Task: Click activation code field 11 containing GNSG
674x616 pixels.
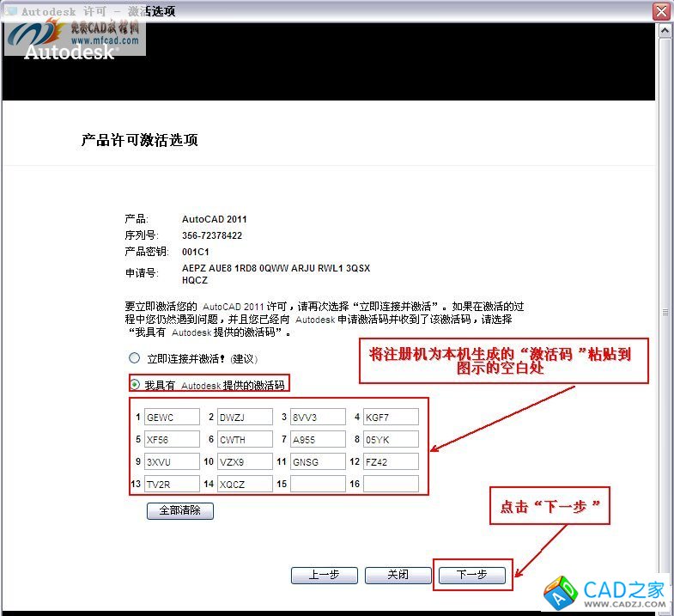Action: tap(318, 462)
